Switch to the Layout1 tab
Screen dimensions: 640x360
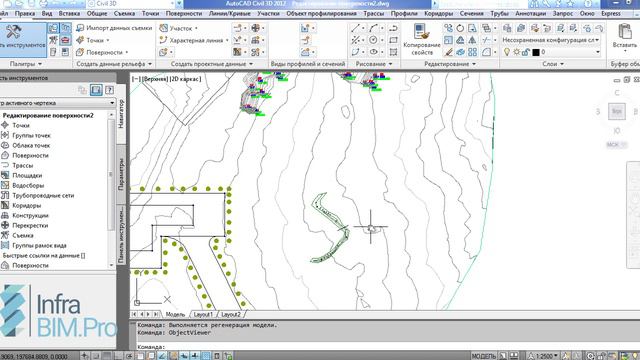coord(203,314)
